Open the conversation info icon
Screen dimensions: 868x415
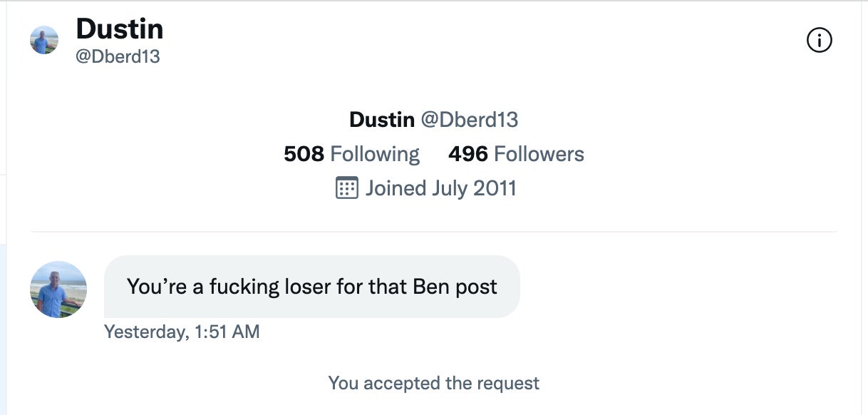pos(819,41)
